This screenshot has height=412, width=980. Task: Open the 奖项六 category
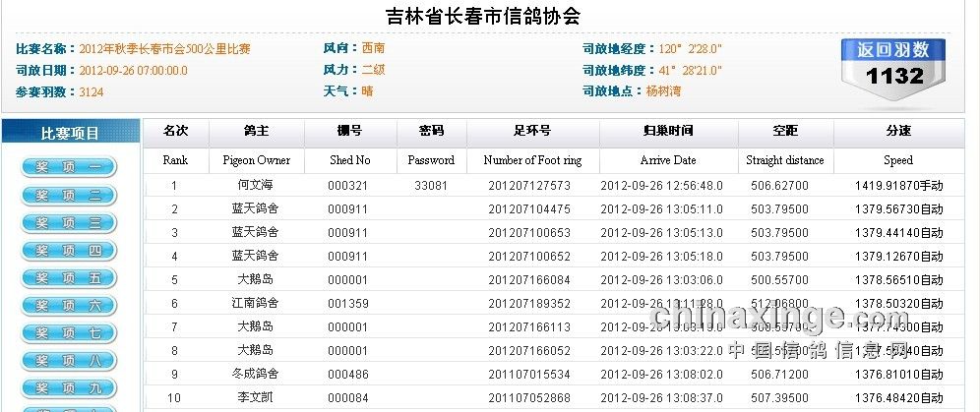[x=69, y=306]
